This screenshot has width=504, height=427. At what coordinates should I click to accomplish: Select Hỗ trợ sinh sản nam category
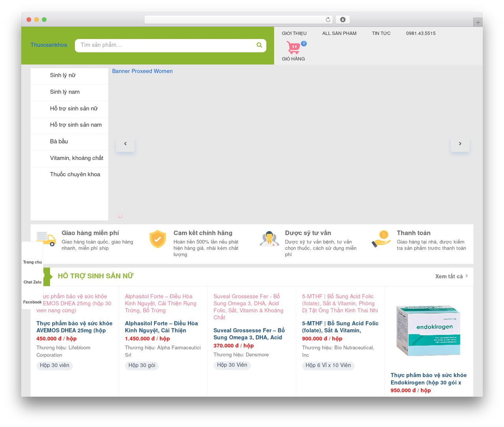click(69, 125)
